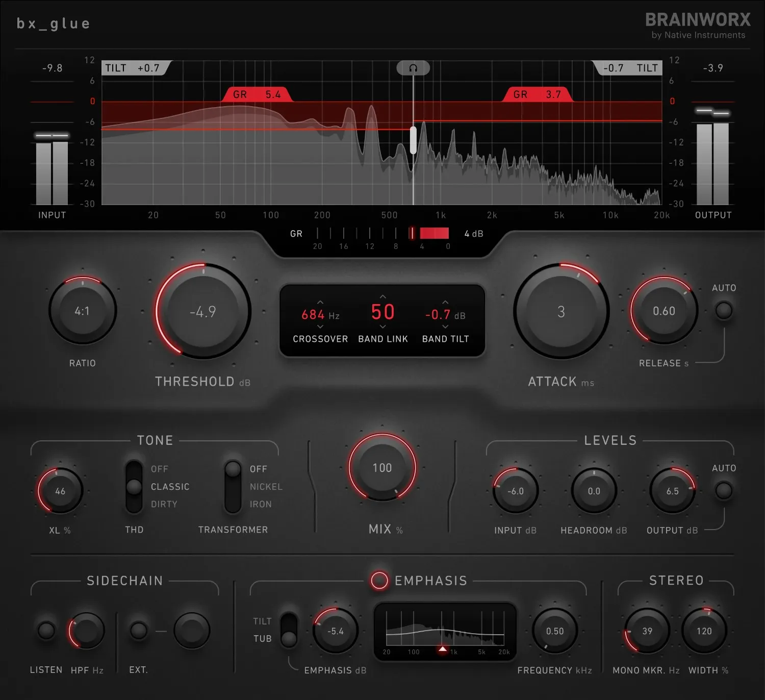
Task: Switch the THD toggle to Dirty
Action: click(134, 504)
